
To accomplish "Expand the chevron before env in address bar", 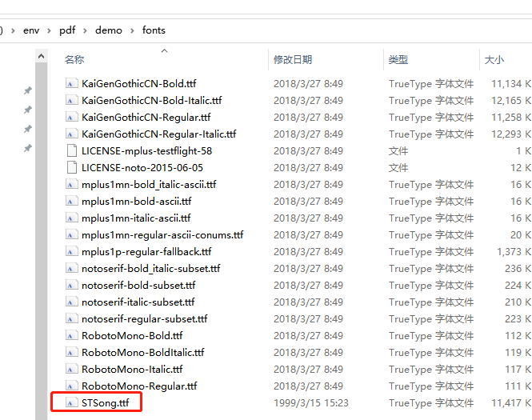I will [14, 31].
